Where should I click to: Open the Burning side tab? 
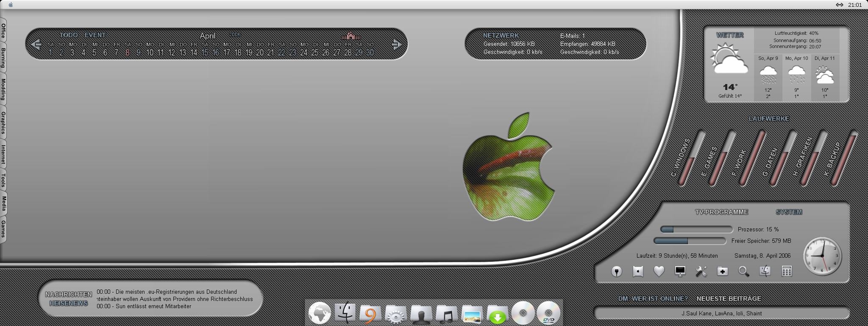coord(3,58)
